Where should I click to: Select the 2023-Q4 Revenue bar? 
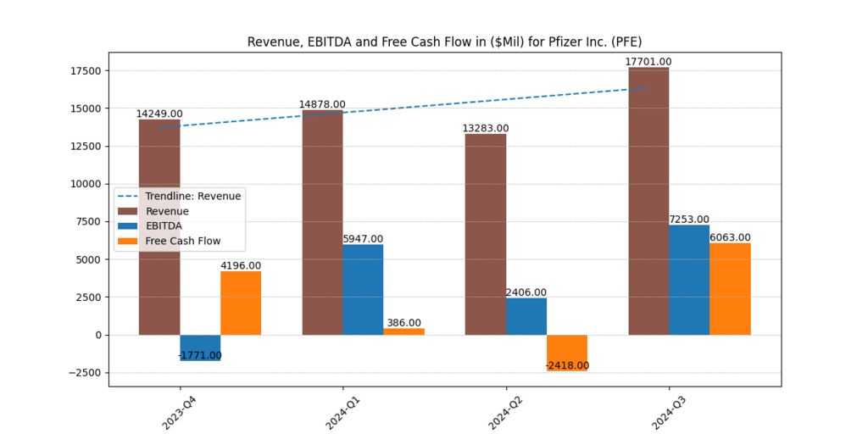pyautogui.click(x=159, y=227)
